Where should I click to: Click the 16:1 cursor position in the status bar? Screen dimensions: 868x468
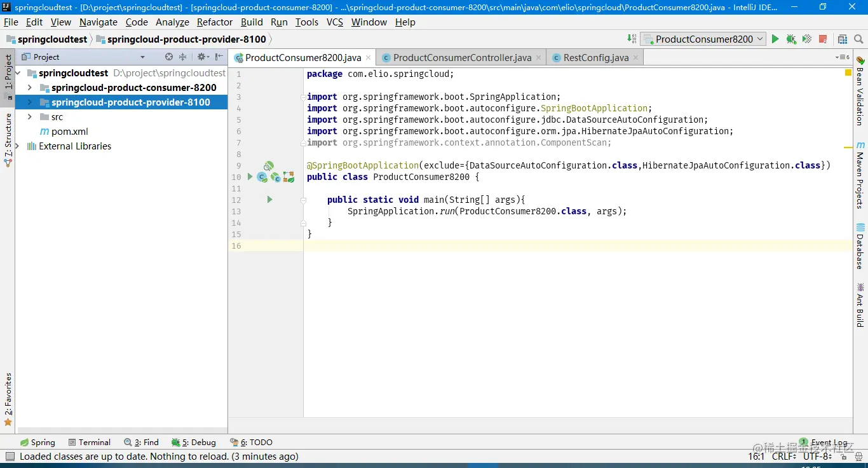click(x=756, y=457)
